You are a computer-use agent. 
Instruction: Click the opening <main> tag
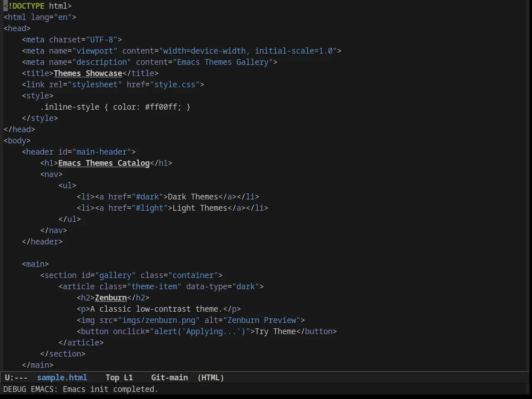pyautogui.click(x=35, y=264)
